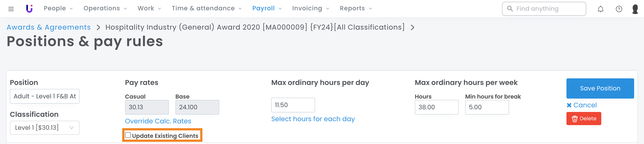644x144 pixels.
Task: Click the trash icon on Delete
Action: tap(575, 119)
